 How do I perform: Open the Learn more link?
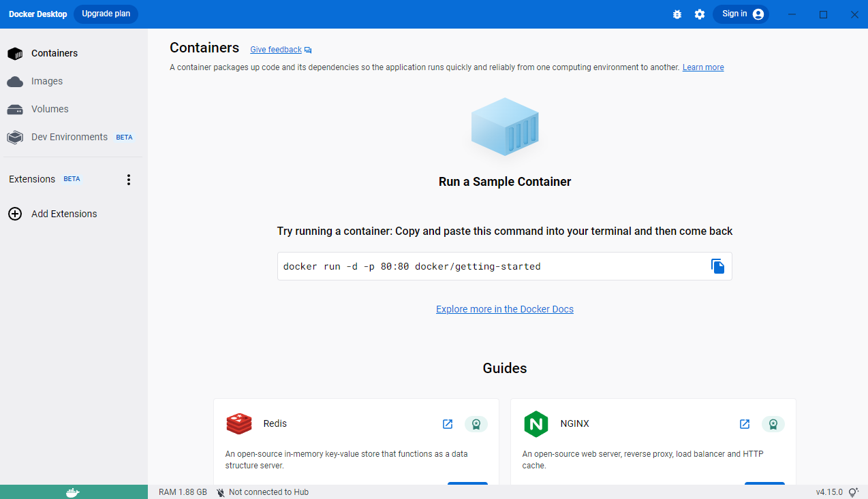tap(703, 67)
